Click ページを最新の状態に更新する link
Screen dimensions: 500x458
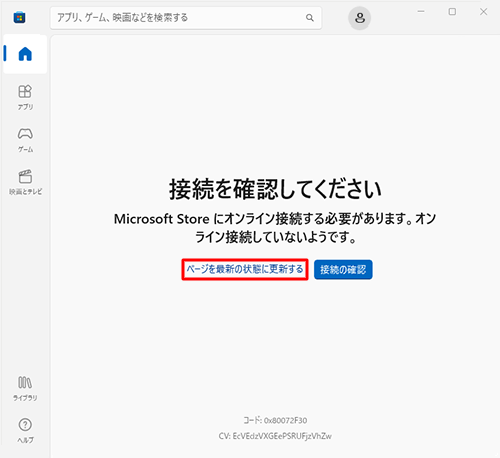(245, 269)
